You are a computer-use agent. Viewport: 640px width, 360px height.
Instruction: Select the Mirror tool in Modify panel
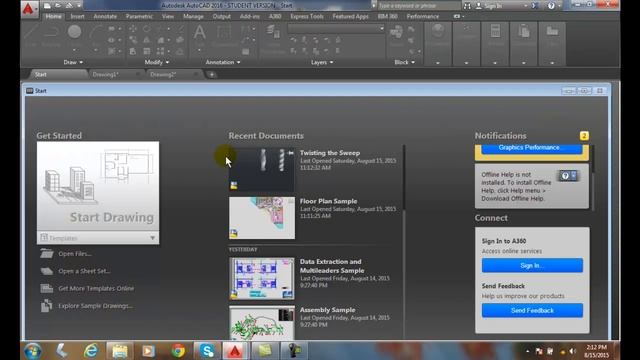[x=146, y=40]
